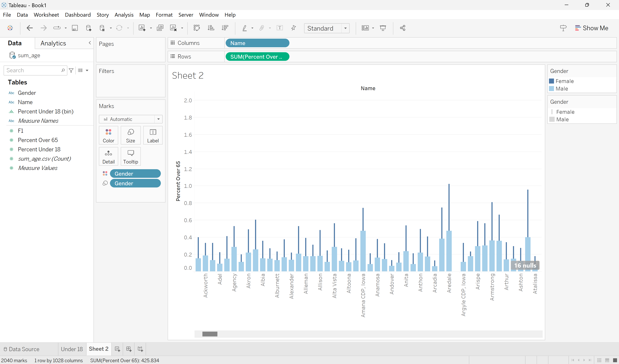Screen dimensions: 619x364
Task: Click the New Worksheet toolbar icon
Action: point(142,28)
